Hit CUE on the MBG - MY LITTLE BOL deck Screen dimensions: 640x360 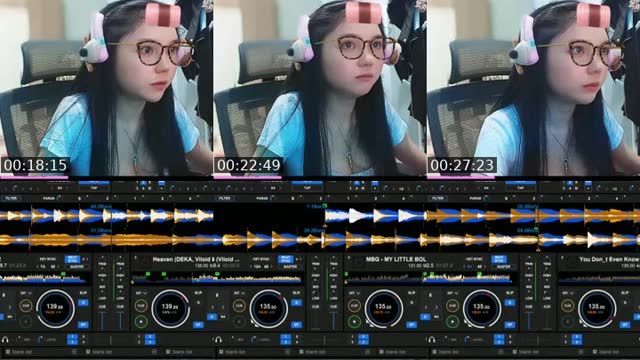tap(354, 305)
